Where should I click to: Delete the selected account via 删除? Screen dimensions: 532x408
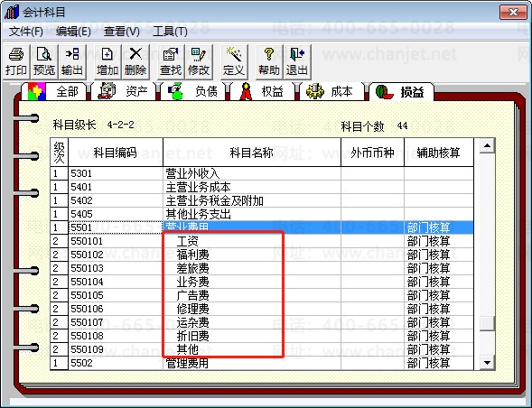click(135, 61)
